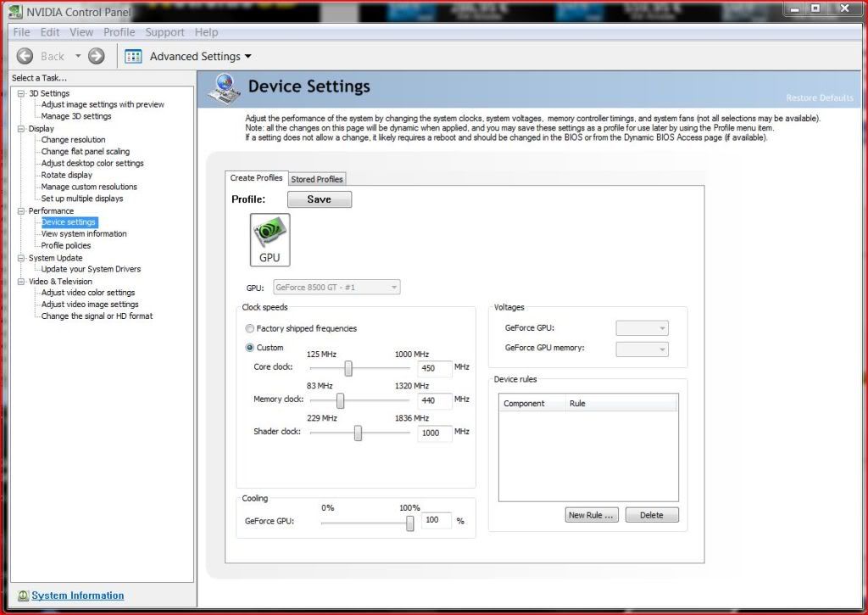Image resolution: width=868 pixels, height=615 pixels.
Task: Click the Memory clock MHz input field
Action: click(x=435, y=400)
